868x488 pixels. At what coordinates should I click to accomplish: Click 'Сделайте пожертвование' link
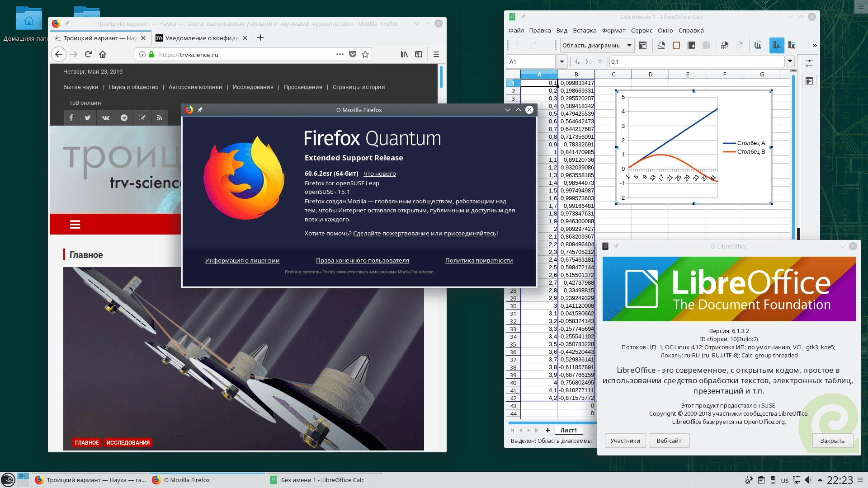coord(391,234)
